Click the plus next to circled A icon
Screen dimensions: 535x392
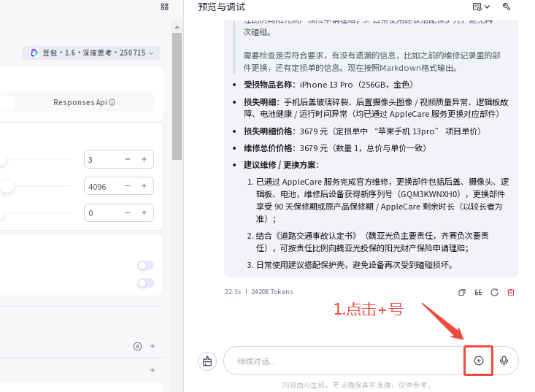coord(153,346)
